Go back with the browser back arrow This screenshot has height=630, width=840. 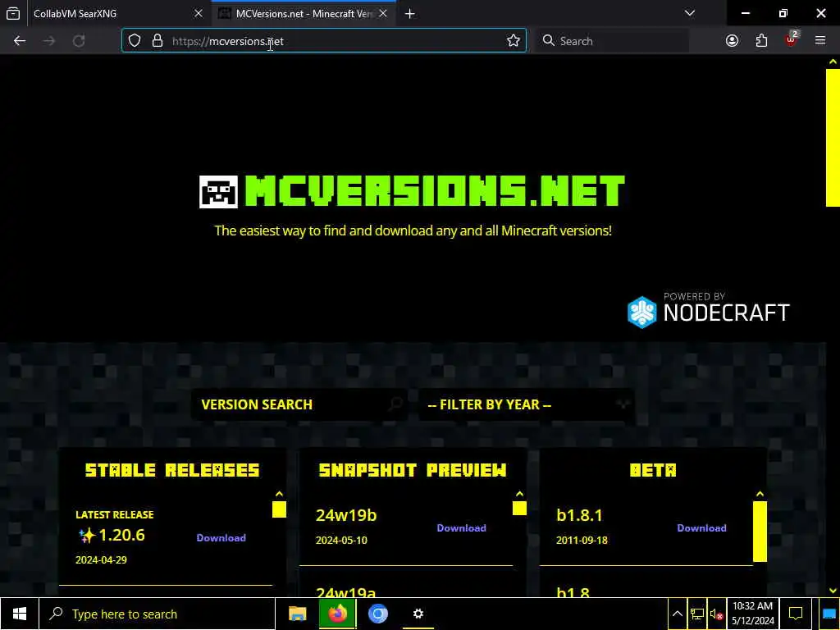coord(20,41)
